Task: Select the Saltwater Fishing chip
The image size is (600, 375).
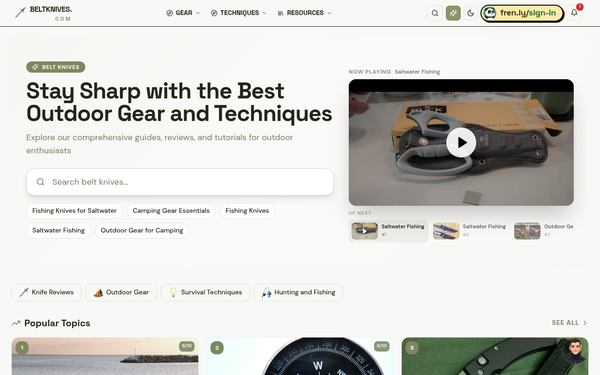Action: click(59, 230)
